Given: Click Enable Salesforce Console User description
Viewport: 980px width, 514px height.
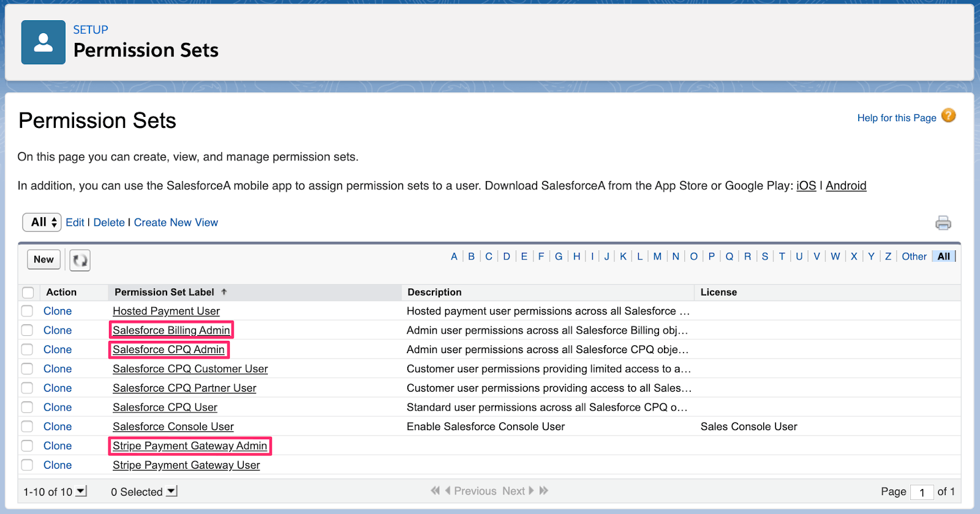Looking at the screenshot, I should coord(486,426).
